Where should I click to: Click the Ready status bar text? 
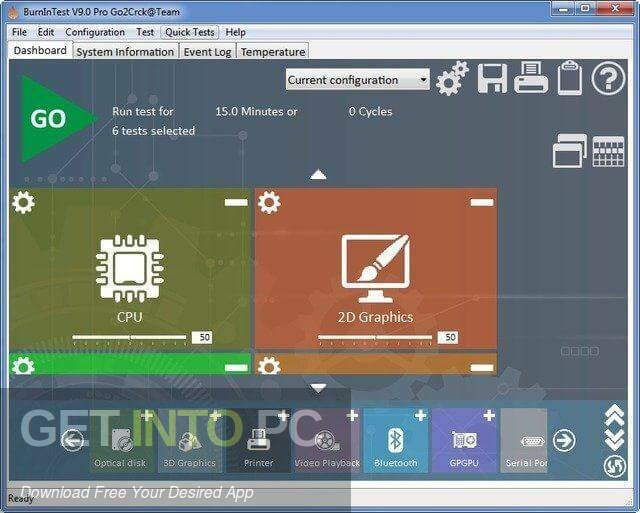pyautogui.click(x=21, y=498)
